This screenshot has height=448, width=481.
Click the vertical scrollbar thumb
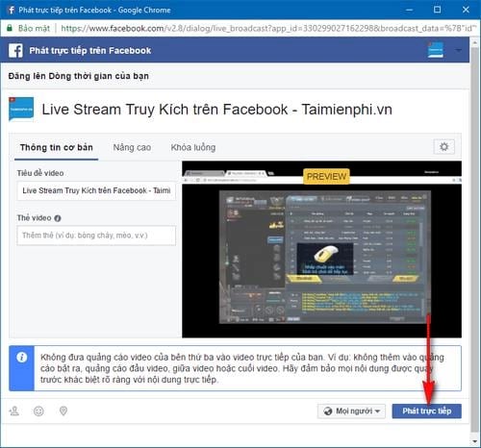coord(475,240)
